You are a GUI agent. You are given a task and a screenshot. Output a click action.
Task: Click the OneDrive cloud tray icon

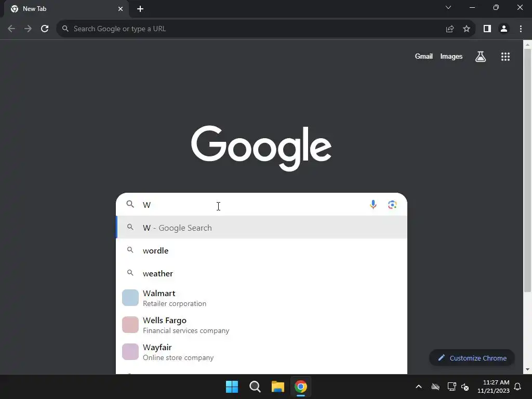click(435, 387)
